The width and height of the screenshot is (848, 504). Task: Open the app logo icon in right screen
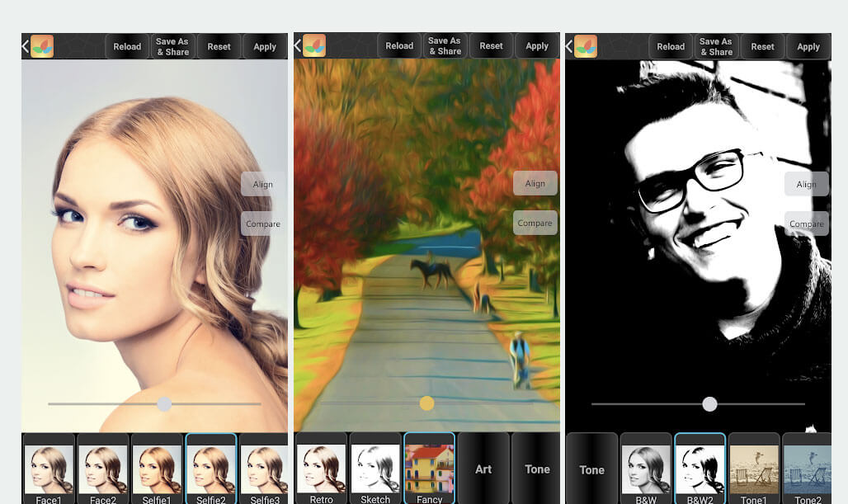coord(585,46)
